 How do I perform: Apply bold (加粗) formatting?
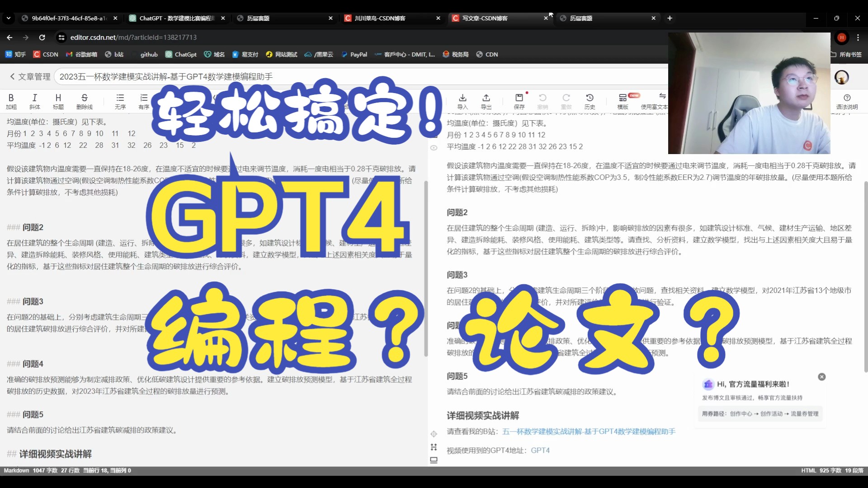tap(11, 101)
